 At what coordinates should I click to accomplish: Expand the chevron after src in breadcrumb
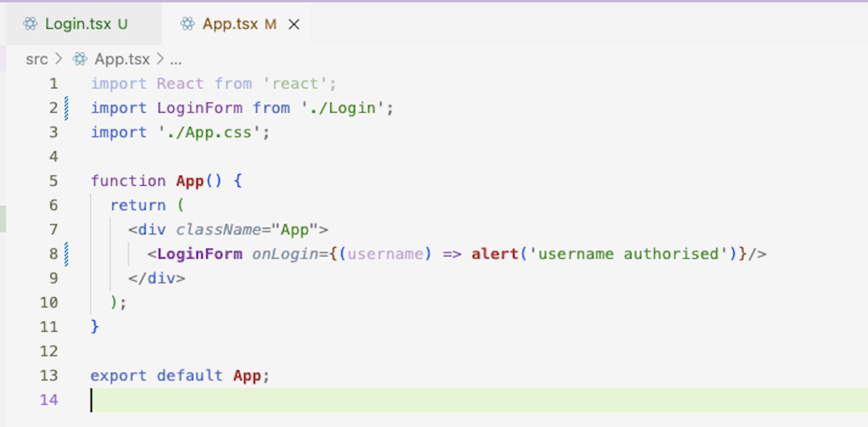click(x=58, y=59)
